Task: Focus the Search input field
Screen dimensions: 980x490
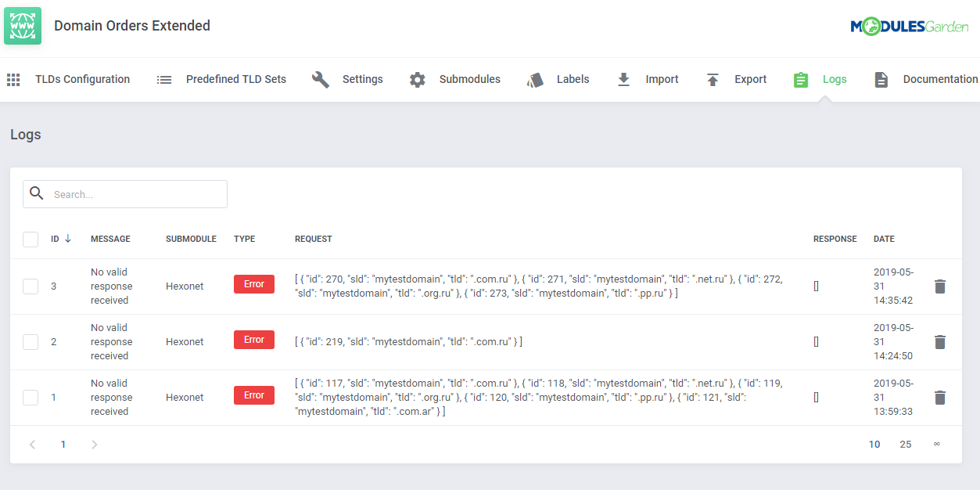Action: (125, 194)
